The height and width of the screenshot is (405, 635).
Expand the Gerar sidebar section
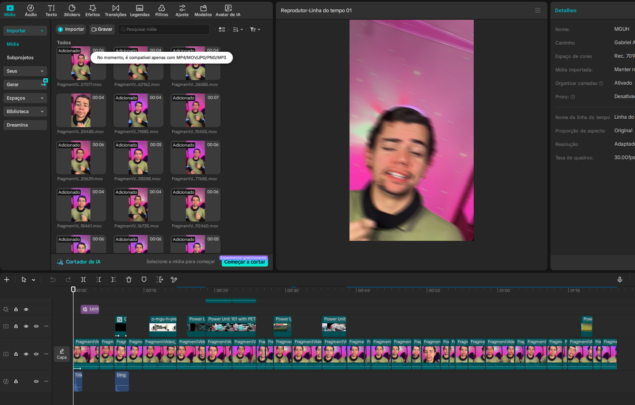coord(25,85)
